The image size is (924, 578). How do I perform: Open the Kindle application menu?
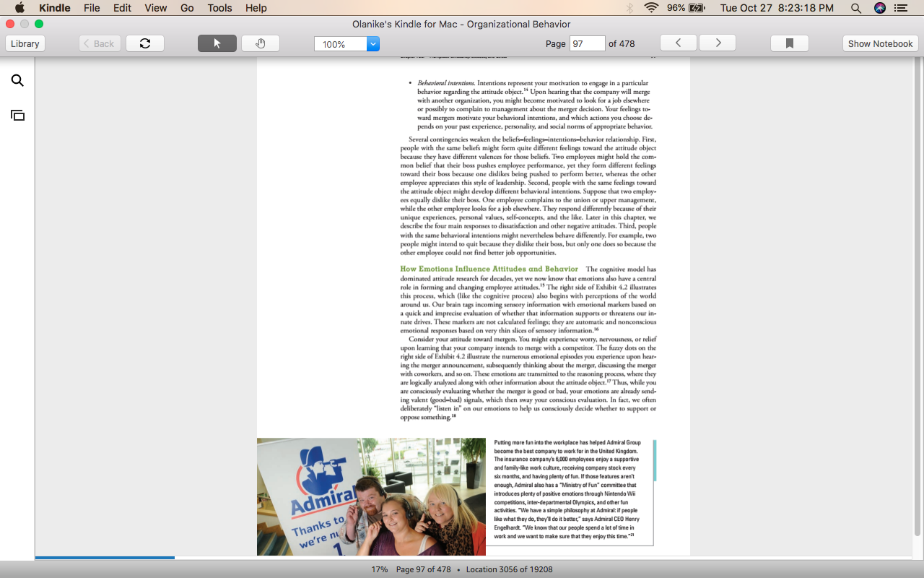55,8
